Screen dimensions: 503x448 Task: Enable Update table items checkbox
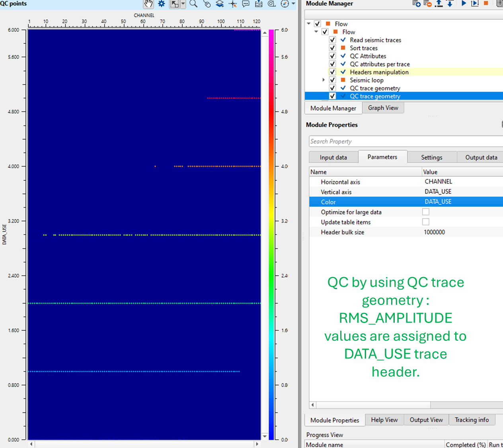pyautogui.click(x=426, y=222)
